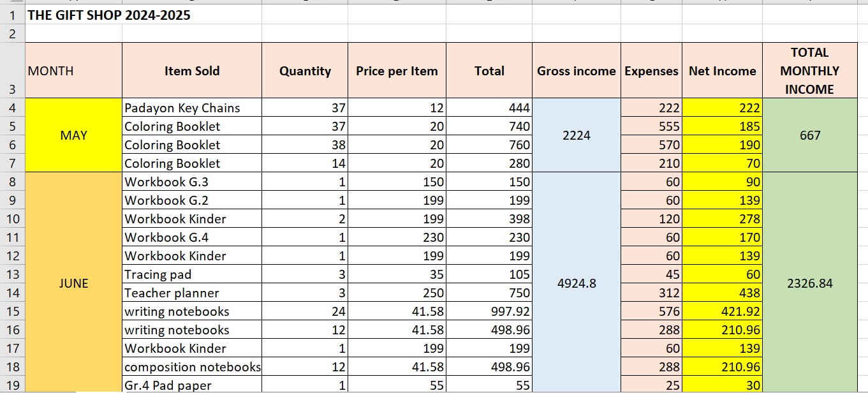Select the "Item Sold" header cell
Screen dimensions: 868x393
pos(191,71)
